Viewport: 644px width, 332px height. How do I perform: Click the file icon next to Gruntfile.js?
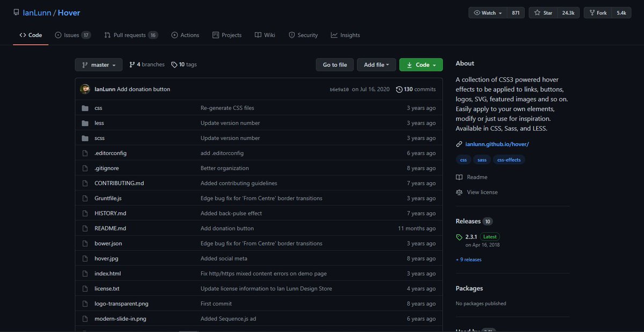85,198
